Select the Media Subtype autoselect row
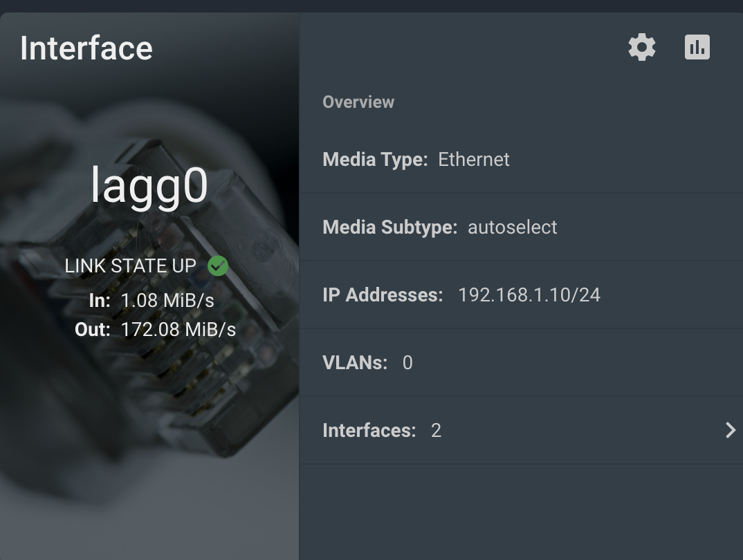Viewport: 743px width, 560px height. pyautogui.click(x=521, y=227)
